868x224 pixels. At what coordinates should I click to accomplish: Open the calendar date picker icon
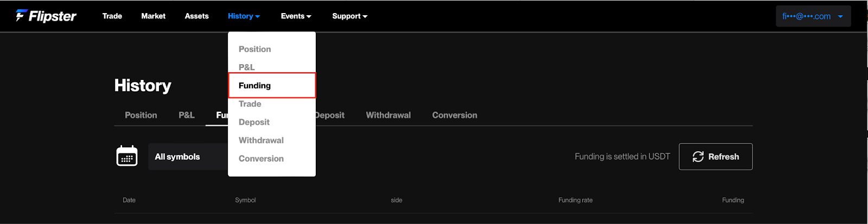point(127,156)
